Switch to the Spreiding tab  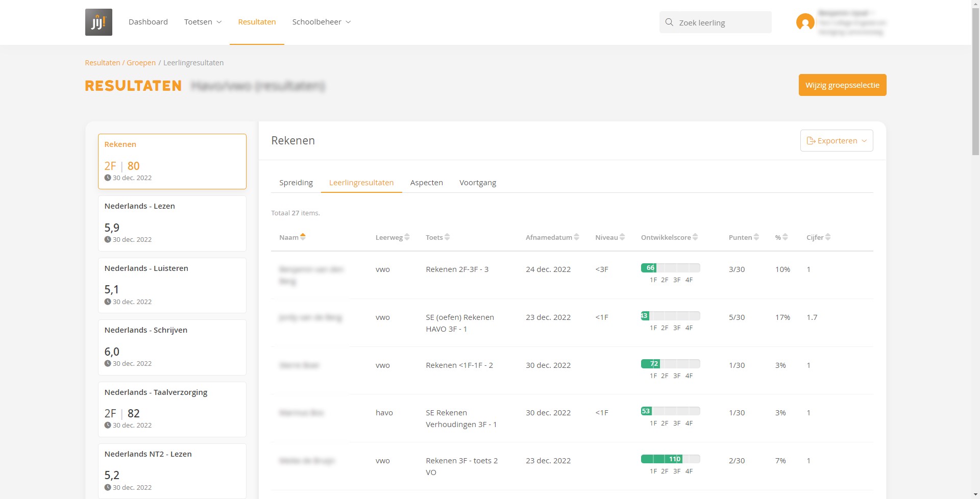pyautogui.click(x=296, y=183)
